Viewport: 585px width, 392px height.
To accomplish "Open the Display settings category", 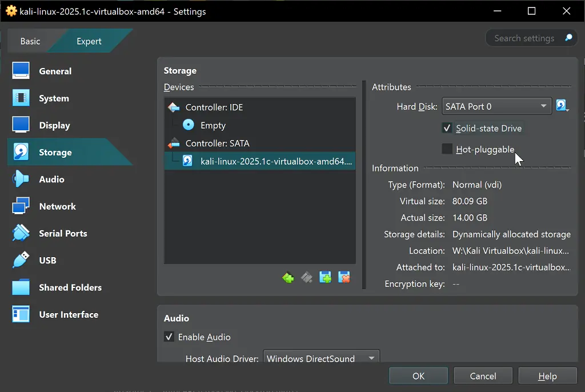I will coord(70,126).
